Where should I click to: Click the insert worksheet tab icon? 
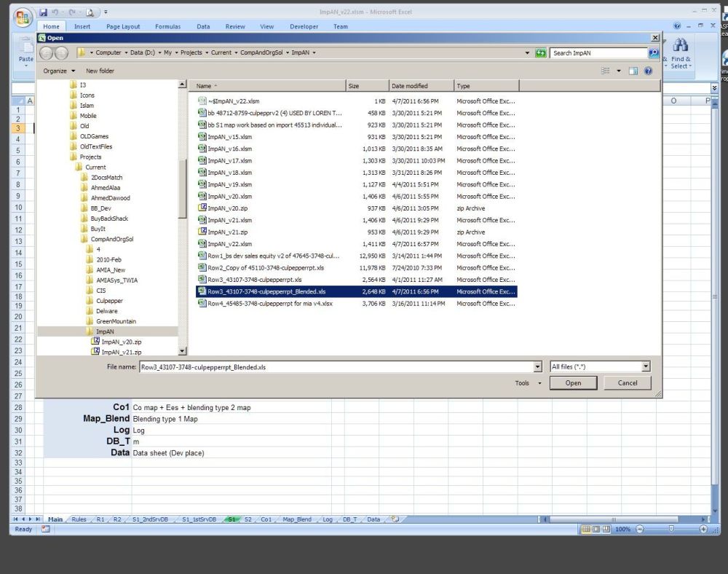click(x=395, y=519)
